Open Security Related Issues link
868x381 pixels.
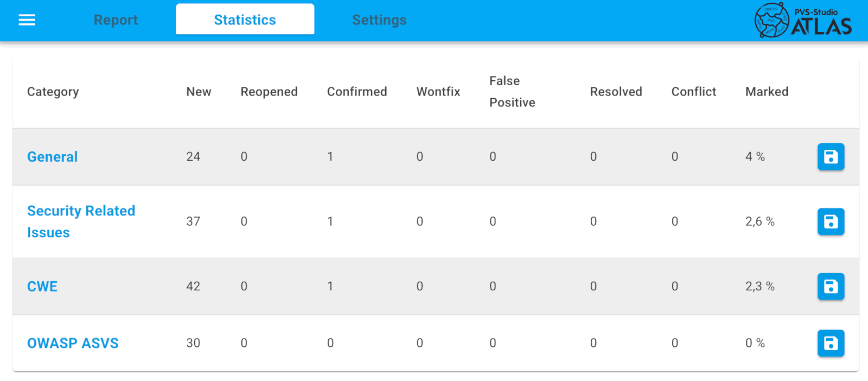click(x=81, y=221)
